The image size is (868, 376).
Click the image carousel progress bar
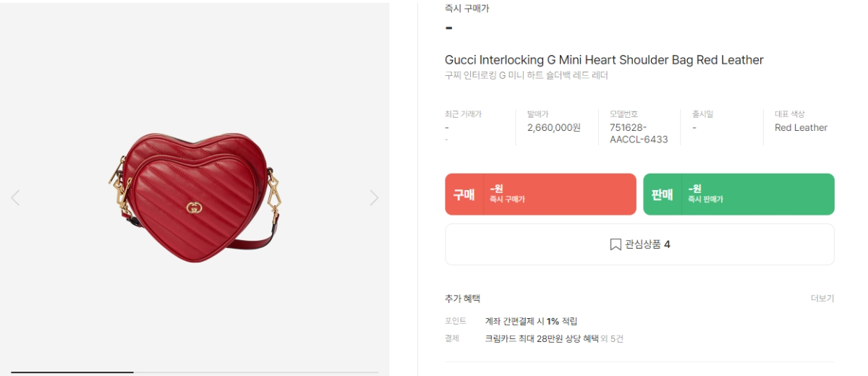pyautogui.click(x=195, y=372)
